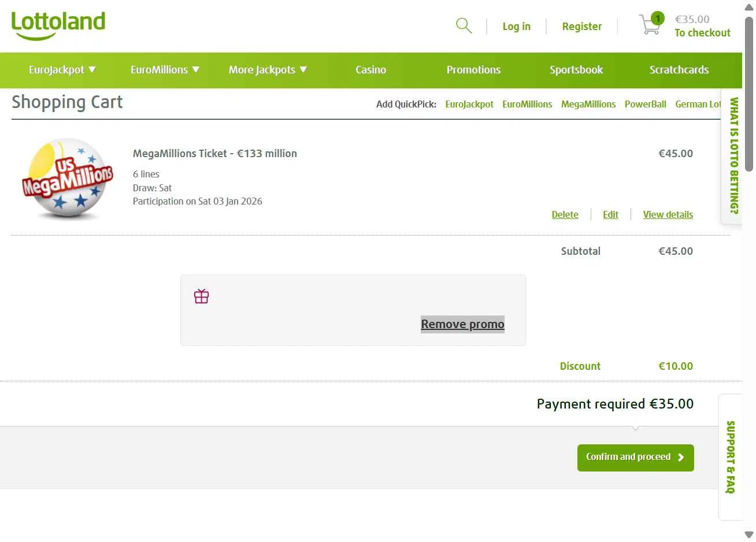Add a MegaMillions QuickPick
This screenshot has height=542, width=756.
pos(588,105)
